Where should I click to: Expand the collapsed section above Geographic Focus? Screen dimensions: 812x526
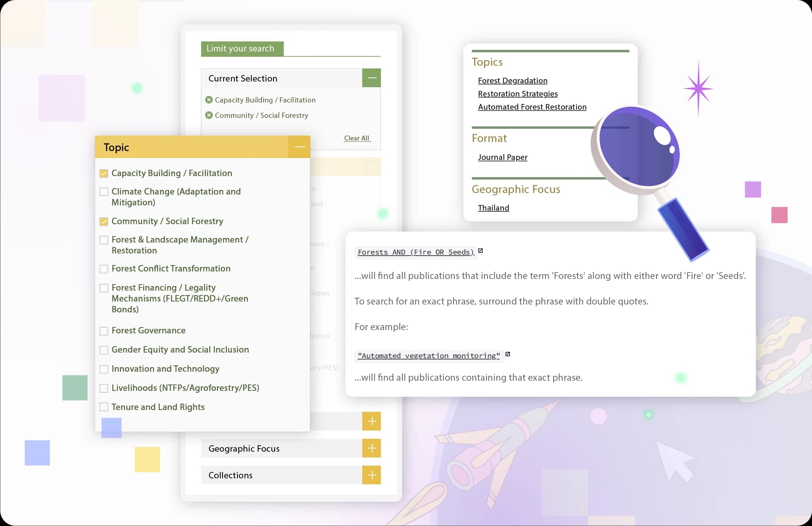pos(372,421)
